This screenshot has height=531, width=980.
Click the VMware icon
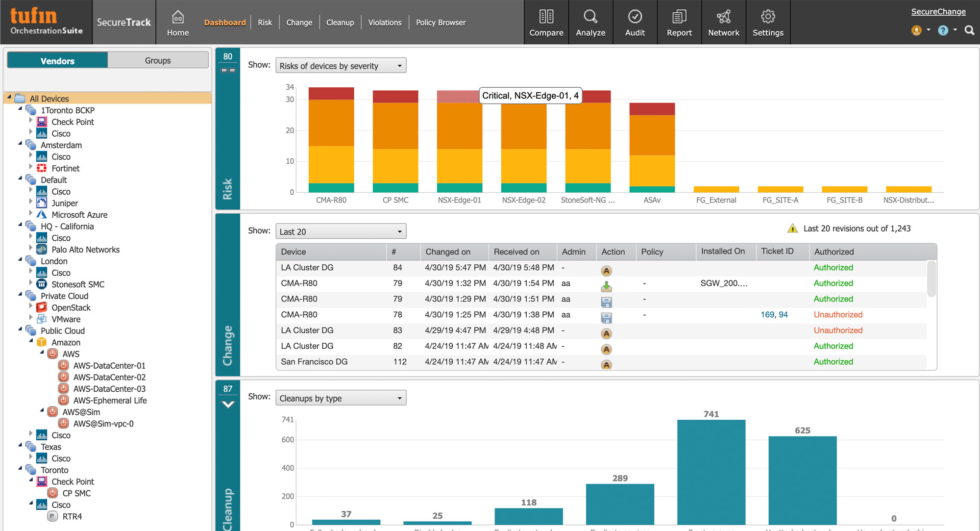pos(42,319)
